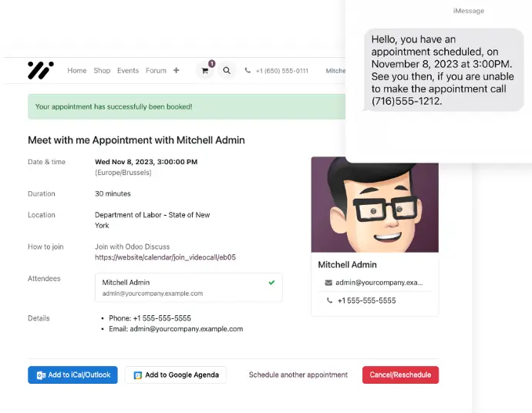Click the plus icon after Forum
532x413 pixels.
coord(176,71)
